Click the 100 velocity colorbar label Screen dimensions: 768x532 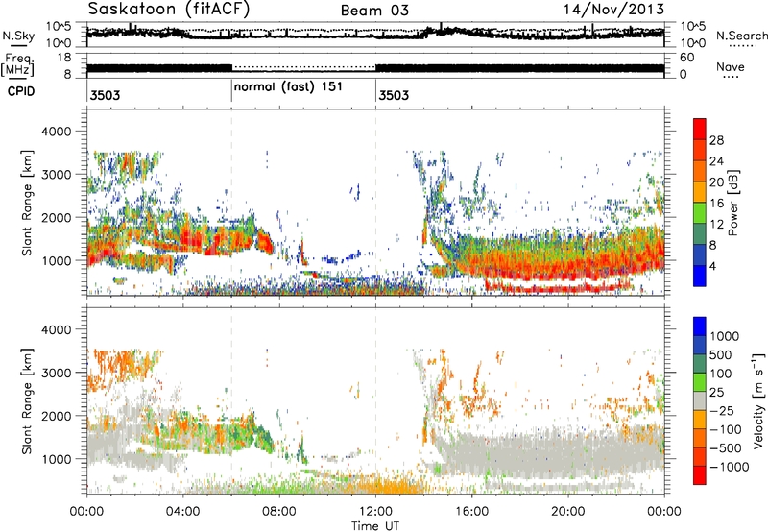[x=721, y=374]
